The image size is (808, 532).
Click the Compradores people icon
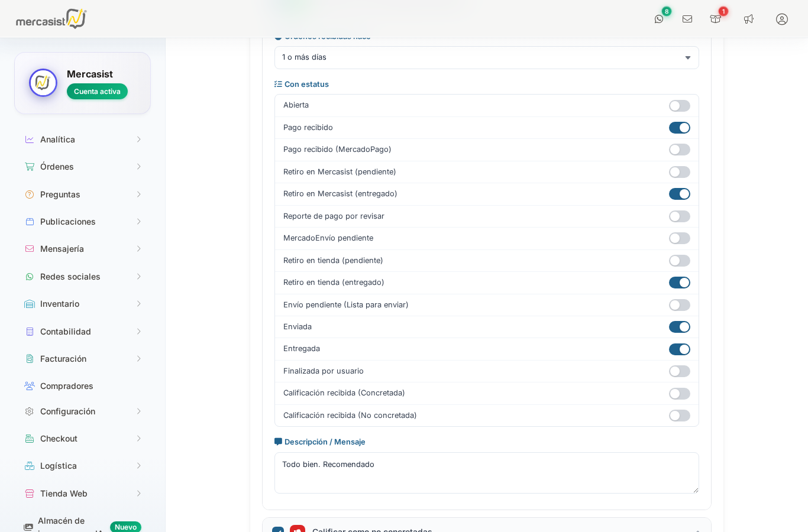pos(30,386)
